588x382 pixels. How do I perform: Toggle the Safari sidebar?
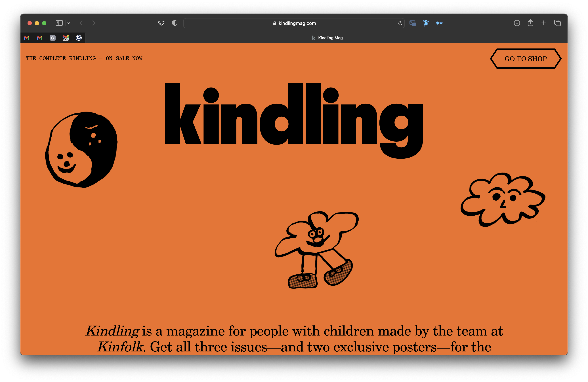[x=59, y=23]
